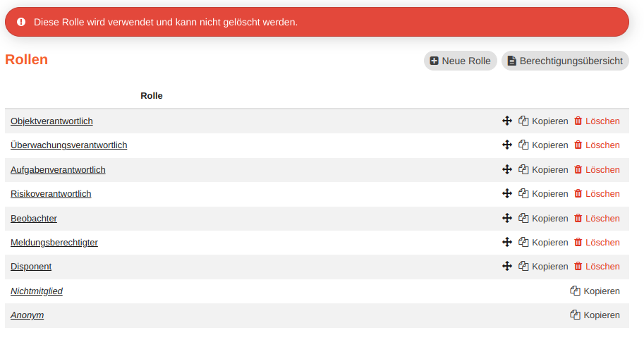The image size is (644, 340).
Task: Copy the Meldungsberechtigter role
Action: 543,242
